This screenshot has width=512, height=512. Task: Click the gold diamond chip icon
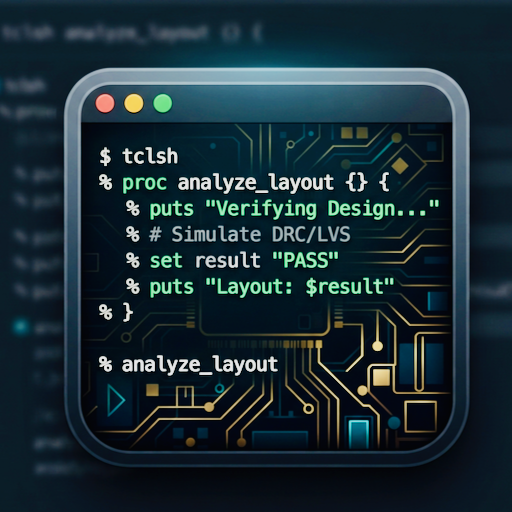[x=400, y=165]
